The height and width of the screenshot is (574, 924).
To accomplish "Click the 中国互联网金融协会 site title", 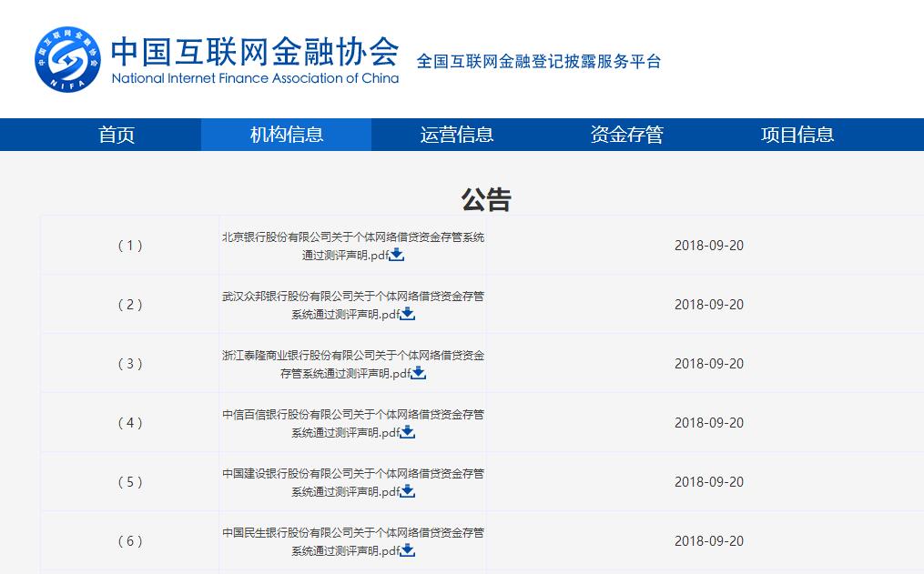I will (255, 51).
